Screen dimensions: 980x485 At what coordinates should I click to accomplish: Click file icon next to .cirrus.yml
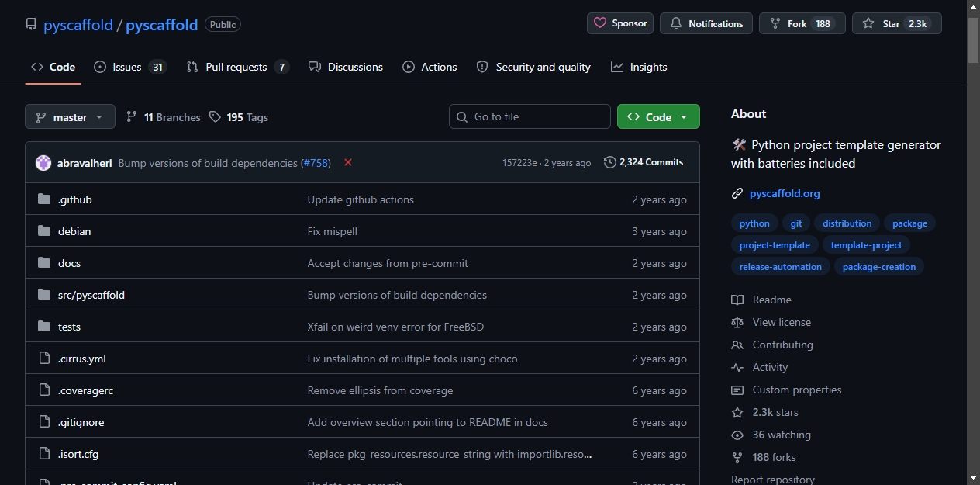[x=44, y=359]
